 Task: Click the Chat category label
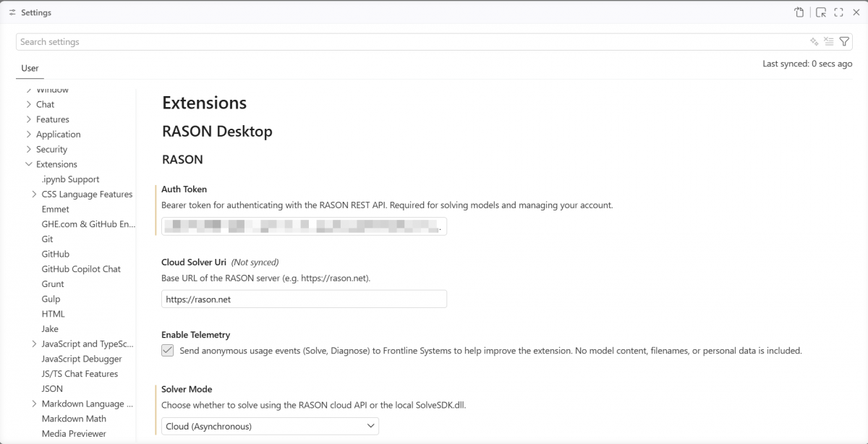45,104
